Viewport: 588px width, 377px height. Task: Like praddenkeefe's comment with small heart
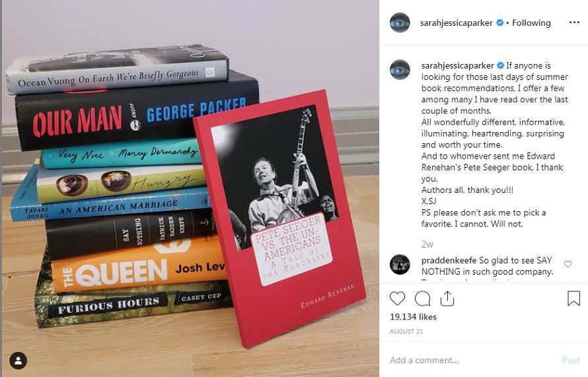[x=568, y=264]
